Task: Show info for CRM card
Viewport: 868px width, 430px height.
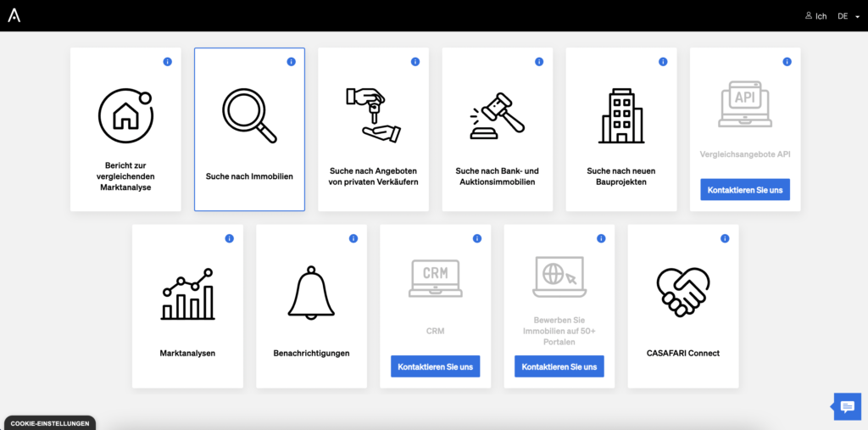Action: 477,238
